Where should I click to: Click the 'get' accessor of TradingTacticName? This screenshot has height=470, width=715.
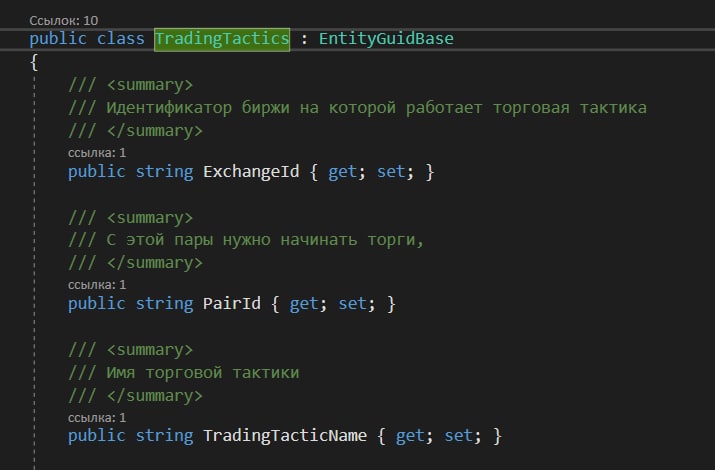pos(410,436)
